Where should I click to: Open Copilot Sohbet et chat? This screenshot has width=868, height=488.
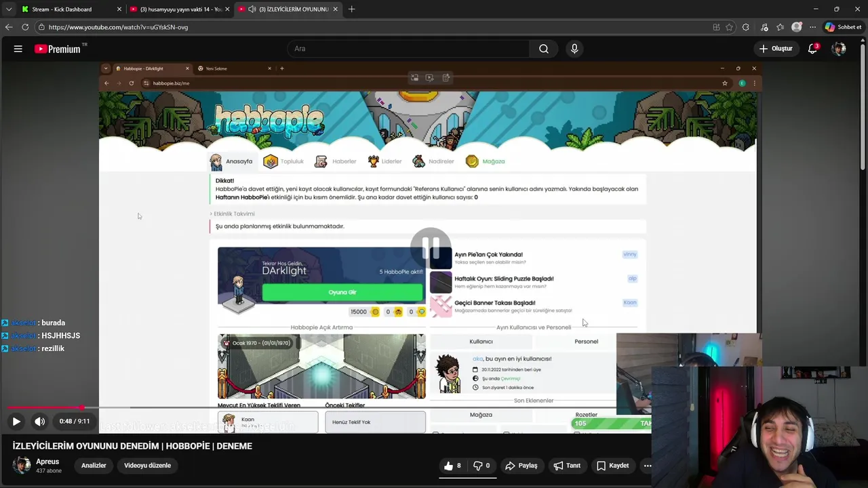pyautogui.click(x=844, y=27)
